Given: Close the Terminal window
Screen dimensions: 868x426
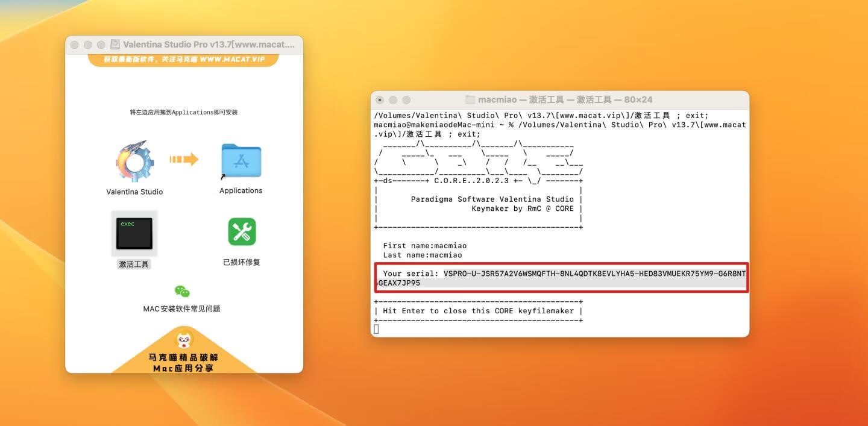Looking at the screenshot, I should tap(380, 99).
